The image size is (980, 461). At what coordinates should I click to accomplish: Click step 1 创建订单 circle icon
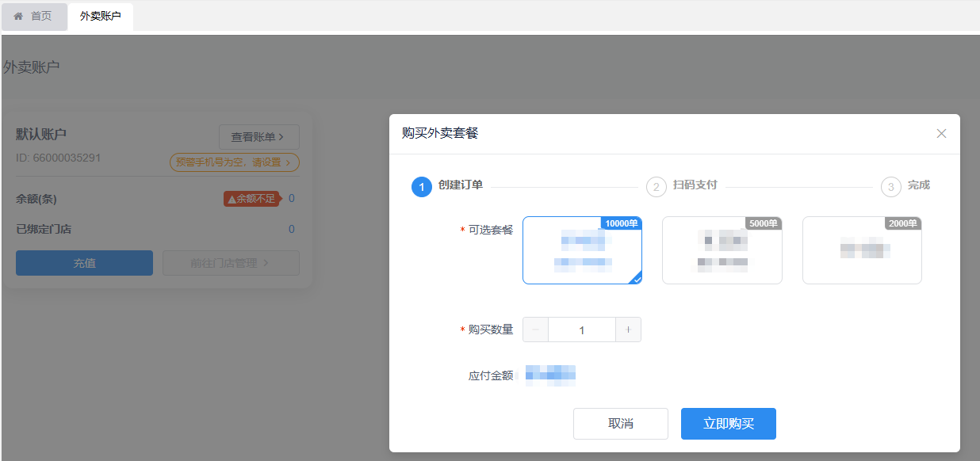(421, 187)
